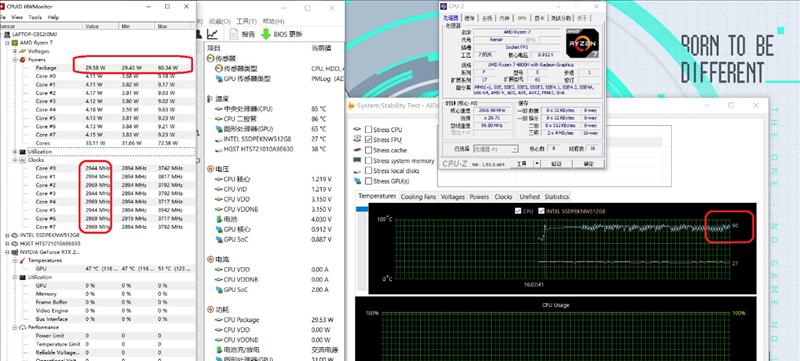
Task: Click the Value column header in HWMonitor
Action: (x=100, y=26)
